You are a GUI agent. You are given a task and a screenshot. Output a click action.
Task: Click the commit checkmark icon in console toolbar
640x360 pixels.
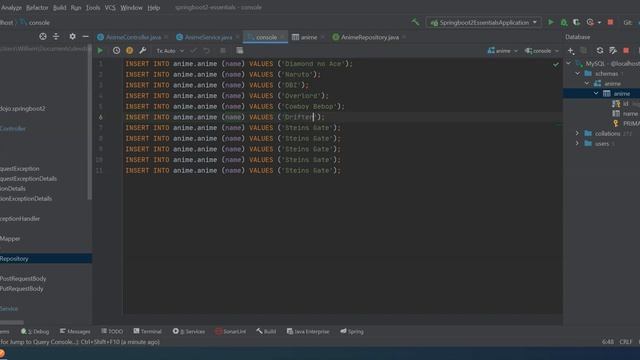(x=193, y=51)
